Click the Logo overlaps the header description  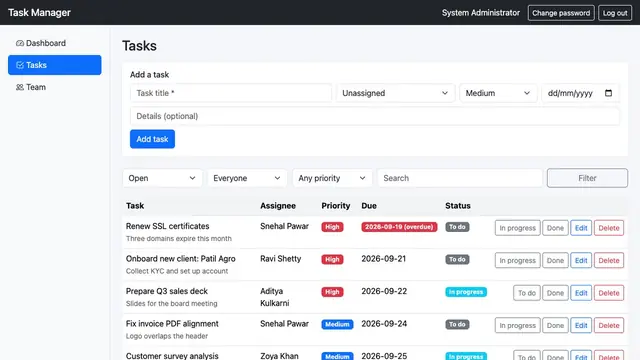pyautogui.click(x=167, y=336)
